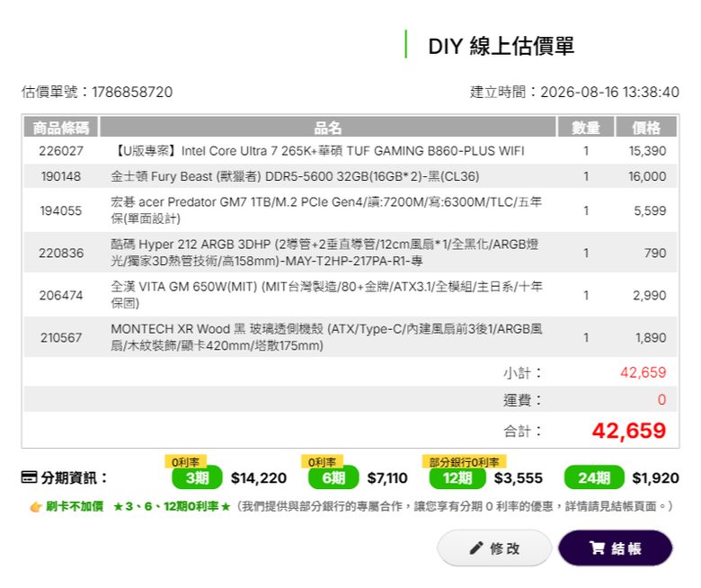This screenshot has width=701, height=588.
Task: Click the MONTECH XR Wood item name
Action: click(327, 337)
